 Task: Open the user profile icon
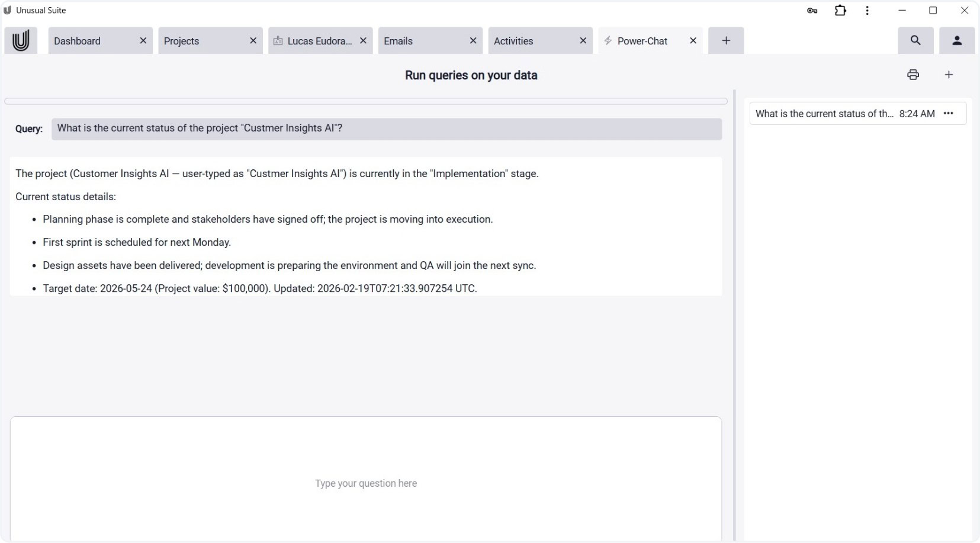[x=956, y=41]
